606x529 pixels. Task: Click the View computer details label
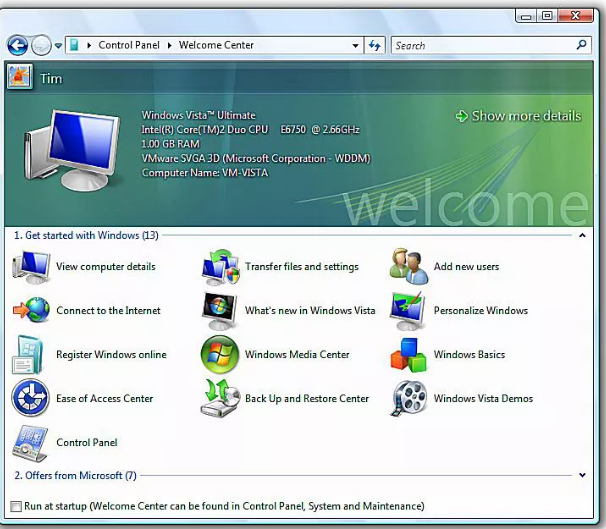pos(106,267)
